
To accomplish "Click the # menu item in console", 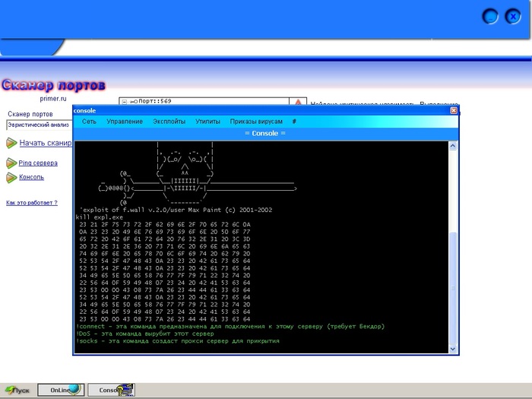I will click(x=294, y=122).
